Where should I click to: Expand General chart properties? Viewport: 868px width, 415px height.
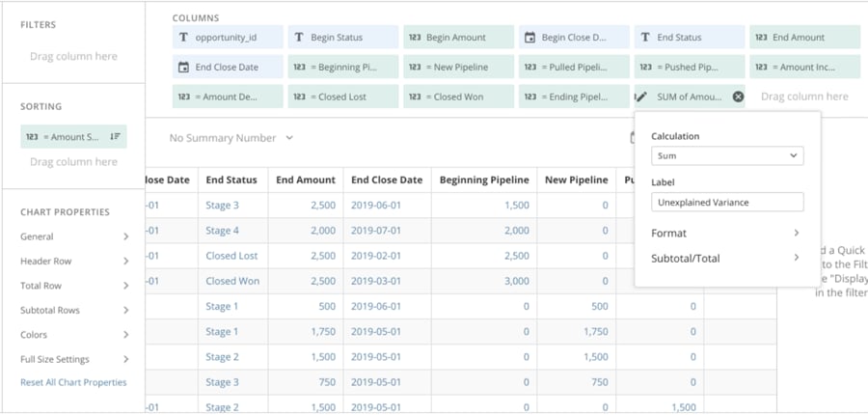[x=73, y=236]
